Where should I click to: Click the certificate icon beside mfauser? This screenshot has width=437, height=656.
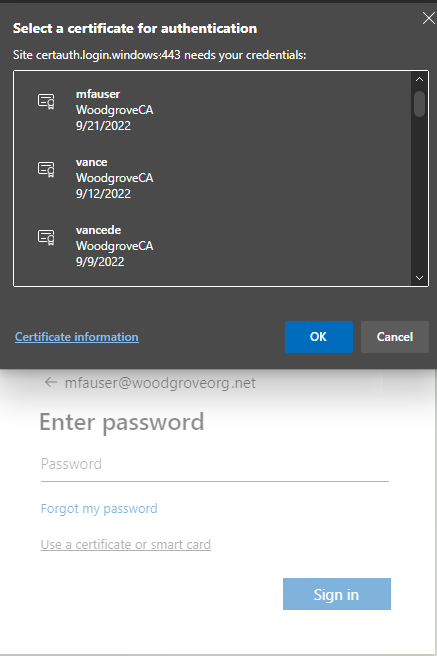(46, 101)
